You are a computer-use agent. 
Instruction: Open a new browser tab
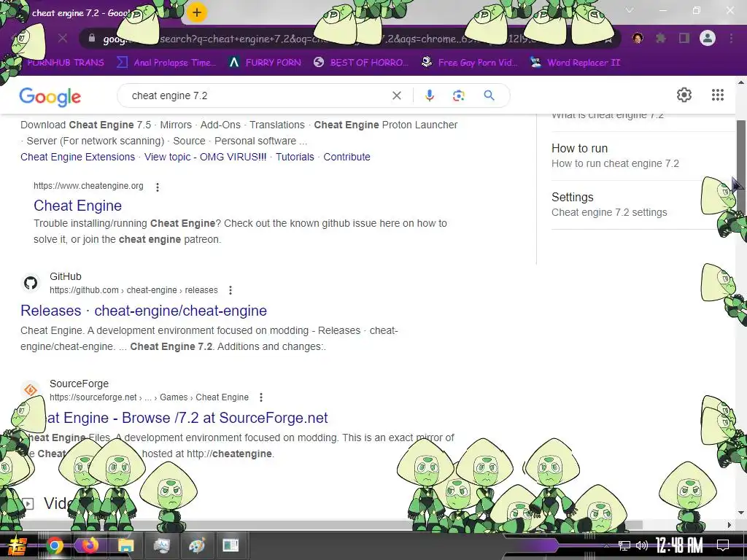197,12
